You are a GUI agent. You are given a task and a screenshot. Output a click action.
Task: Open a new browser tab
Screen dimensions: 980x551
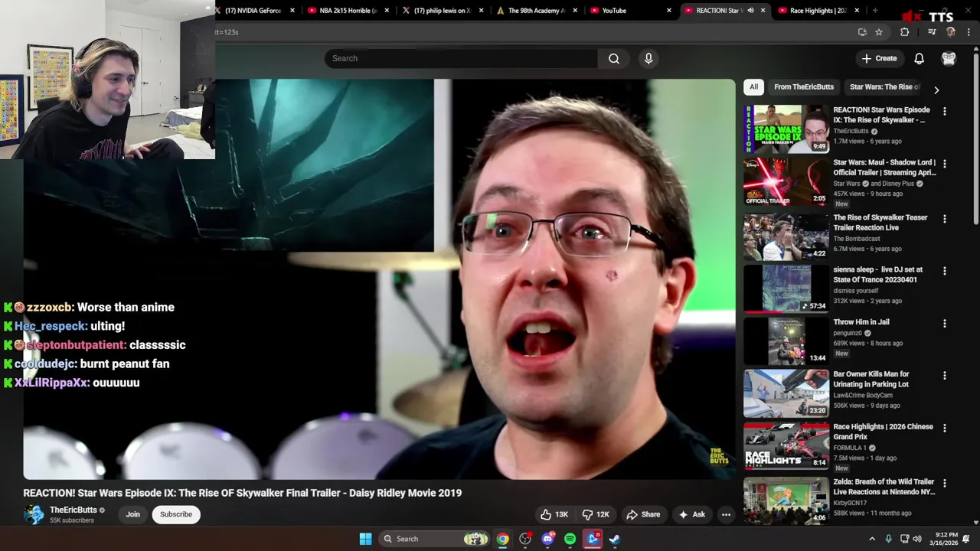[x=875, y=11]
